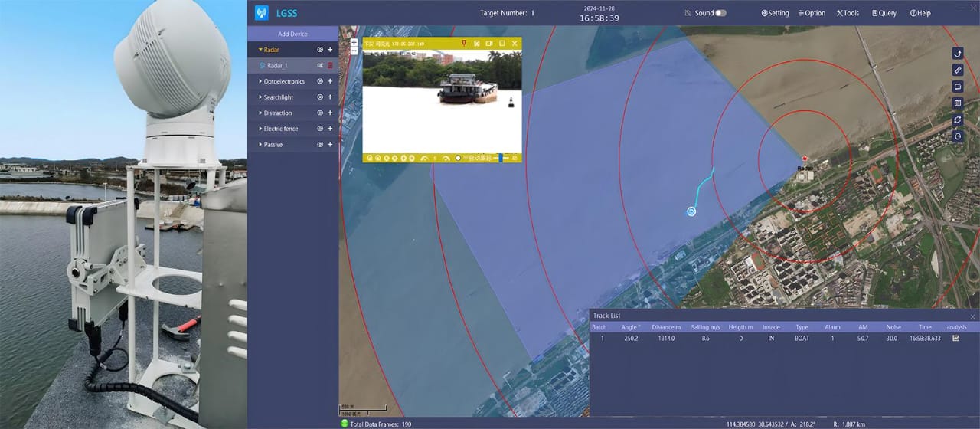The height and width of the screenshot is (429, 980).
Task: Close the camera video window
Action: pyautogui.click(x=515, y=44)
